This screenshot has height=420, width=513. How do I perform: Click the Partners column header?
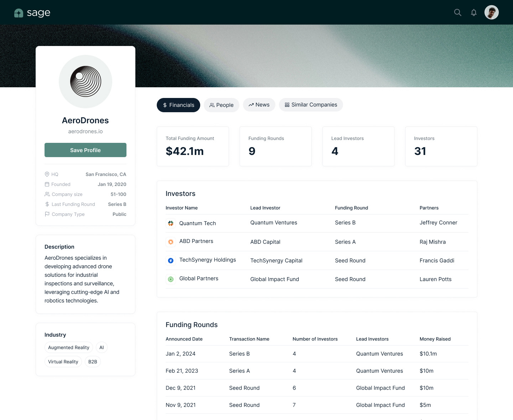point(429,208)
